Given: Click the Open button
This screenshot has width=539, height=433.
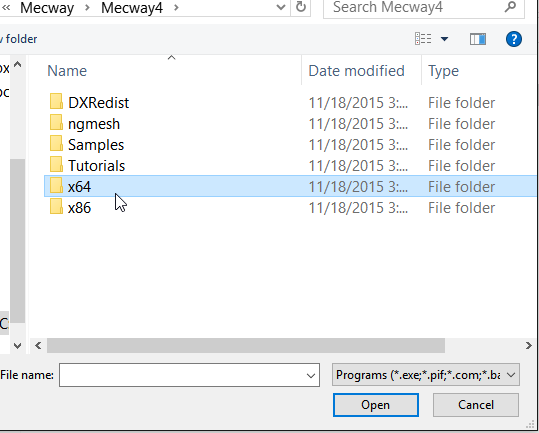Looking at the screenshot, I should click(x=376, y=405).
